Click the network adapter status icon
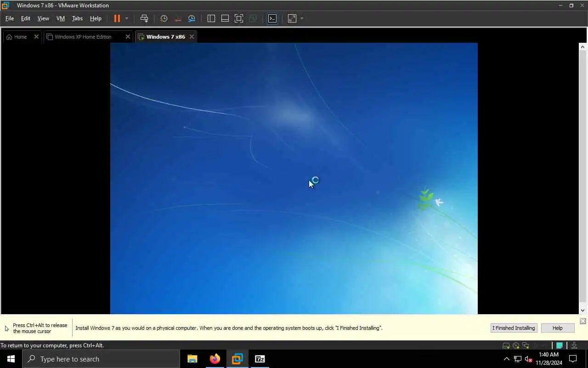 [526, 345]
